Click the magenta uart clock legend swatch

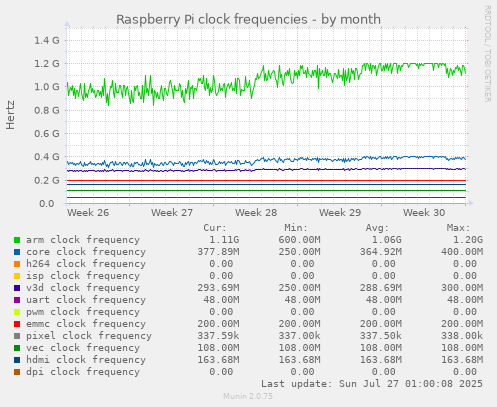(x=17, y=300)
